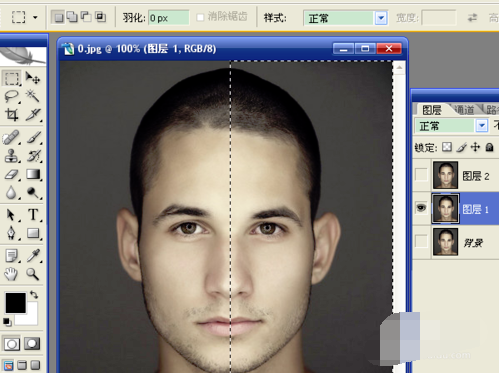The image size is (500, 374).
Task: Select the Eraser tool
Action: (x=12, y=174)
